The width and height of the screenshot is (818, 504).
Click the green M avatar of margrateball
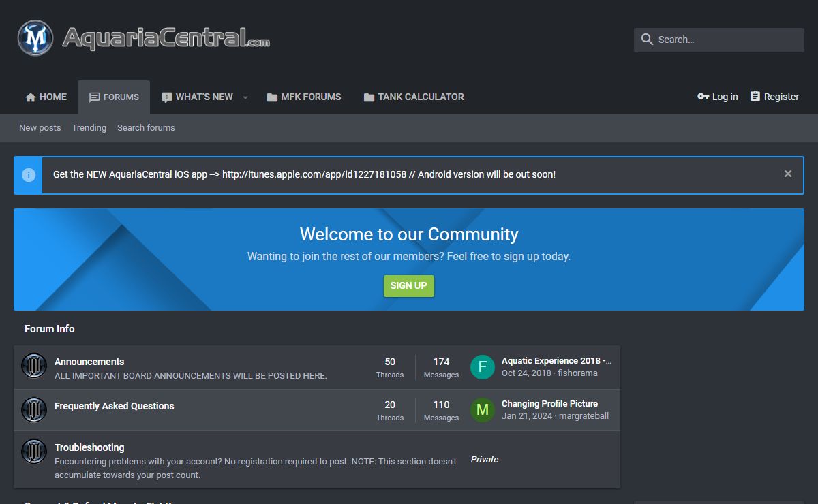click(483, 410)
